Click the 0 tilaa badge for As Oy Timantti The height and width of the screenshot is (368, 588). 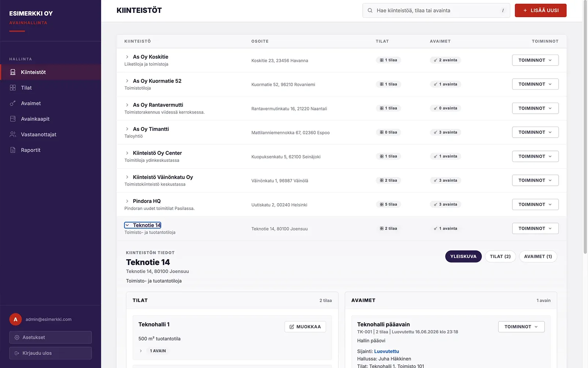point(388,132)
